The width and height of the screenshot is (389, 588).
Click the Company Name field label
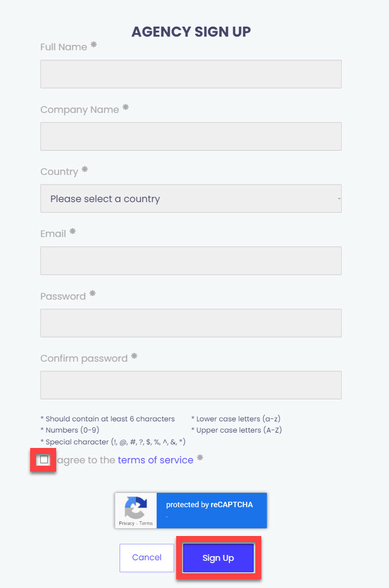(80, 109)
